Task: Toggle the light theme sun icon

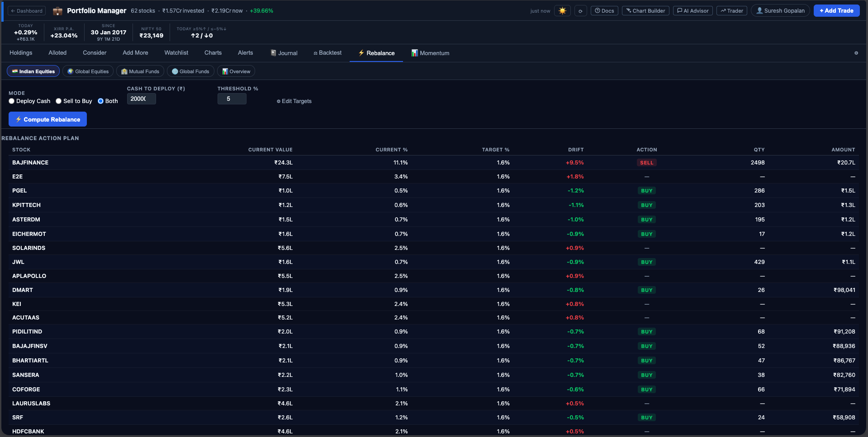Action: click(x=562, y=10)
